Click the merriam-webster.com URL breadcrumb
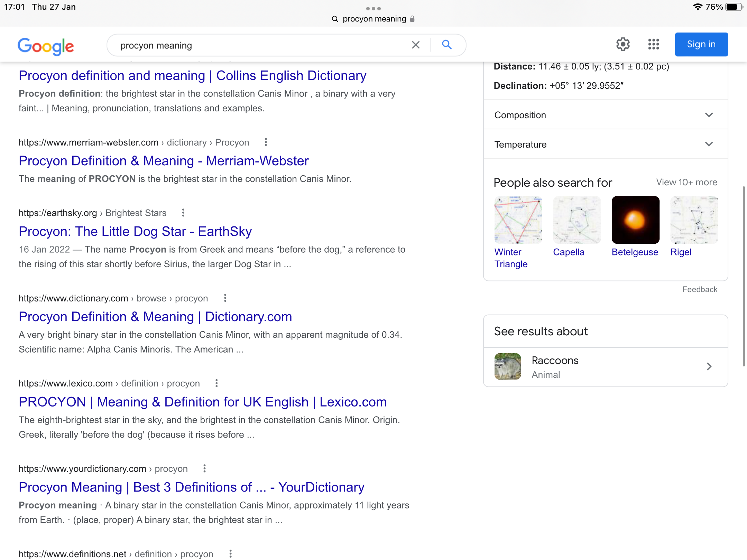 coord(134,142)
